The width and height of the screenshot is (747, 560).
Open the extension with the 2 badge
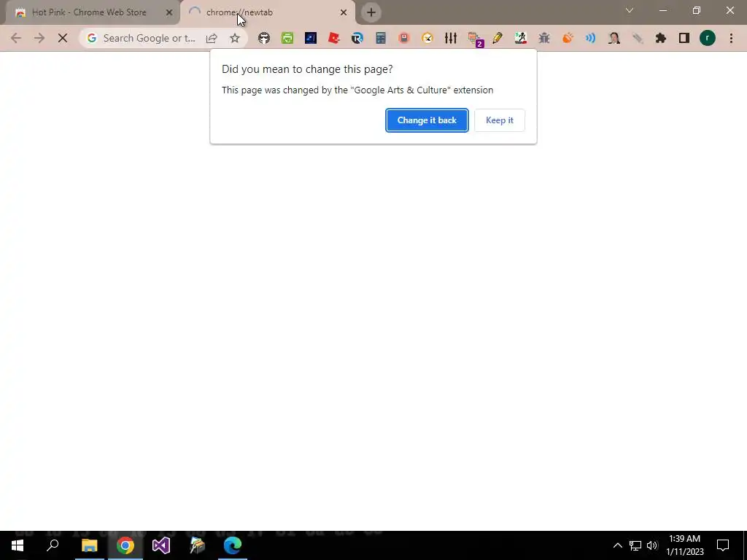pyautogui.click(x=475, y=39)
